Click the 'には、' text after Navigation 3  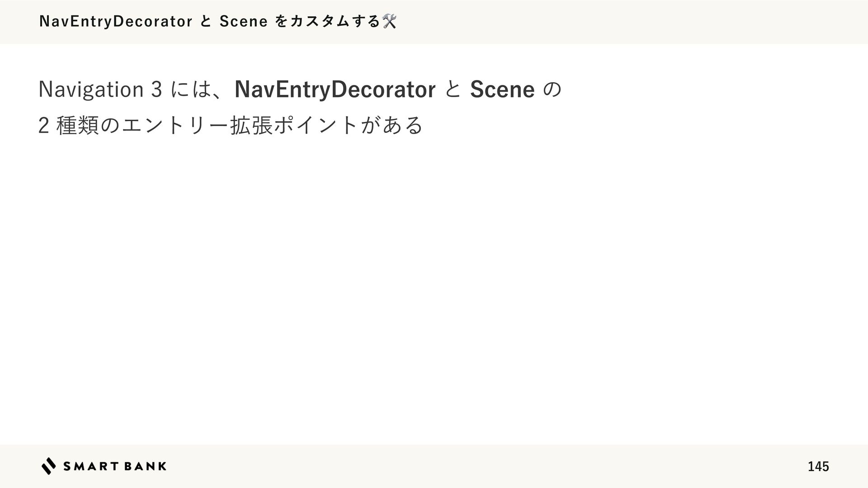click(x=198, y=89)
